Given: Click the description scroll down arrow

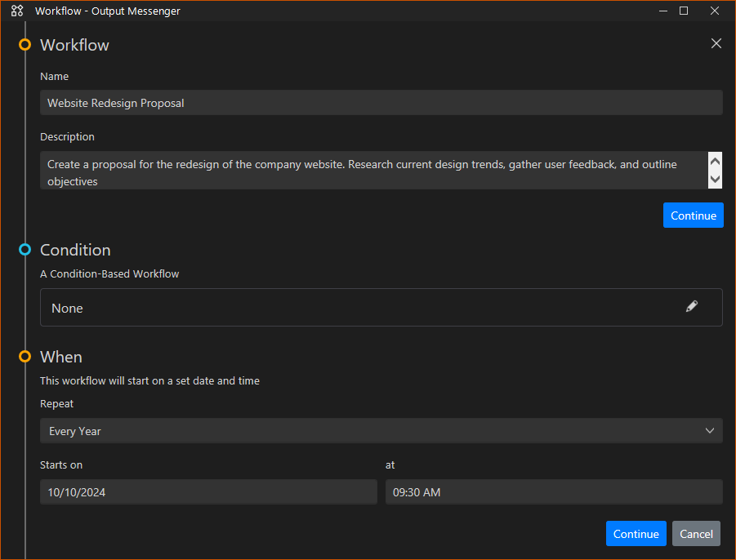Looking at the screenshot, I should click(x=715, y=179).
